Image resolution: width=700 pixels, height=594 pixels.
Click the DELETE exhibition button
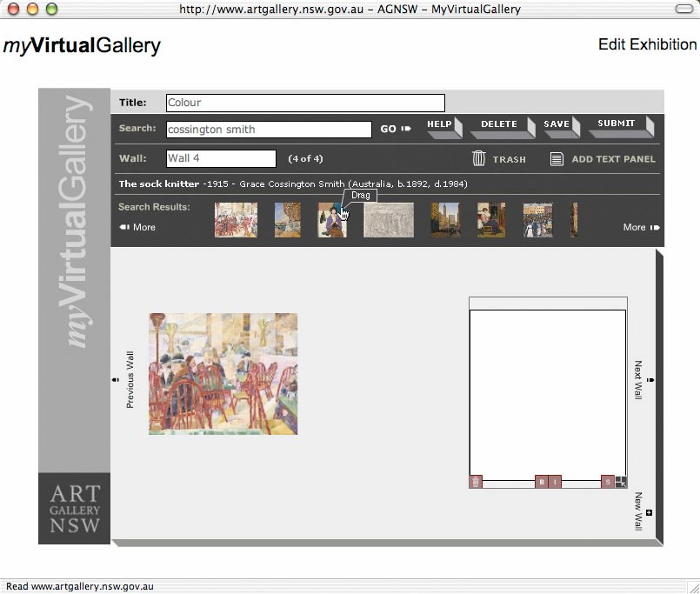point(504,127)
